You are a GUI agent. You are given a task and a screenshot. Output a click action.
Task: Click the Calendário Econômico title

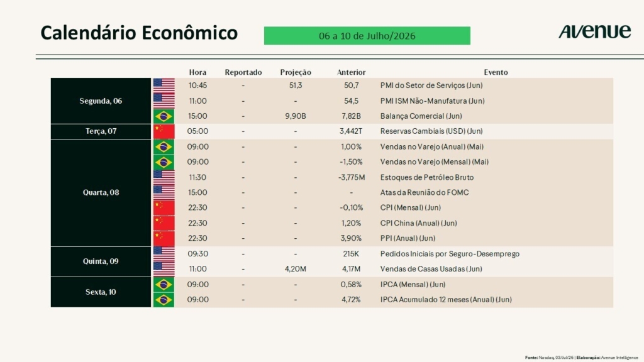(139, 33)
